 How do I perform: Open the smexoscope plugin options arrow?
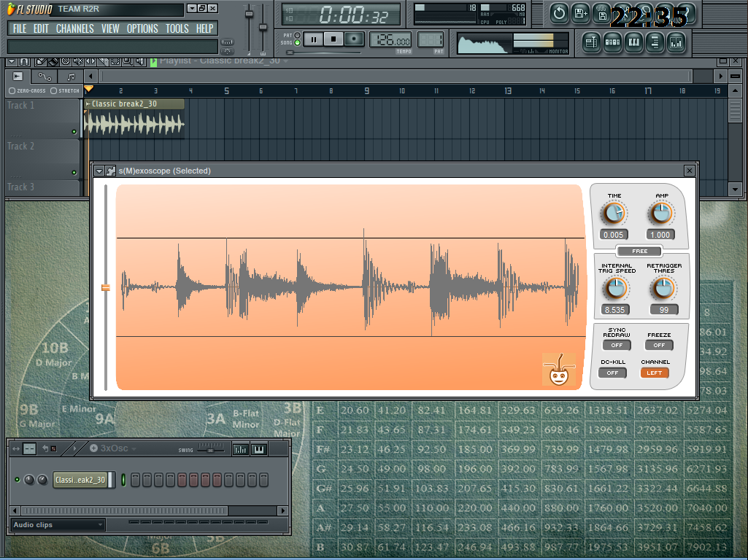click(99, 171)
